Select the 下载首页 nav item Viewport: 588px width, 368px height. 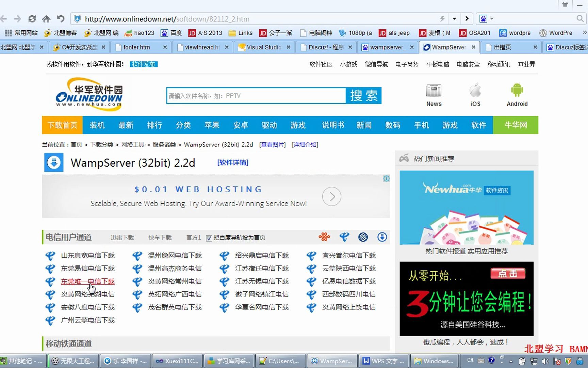tap(62, 125)
